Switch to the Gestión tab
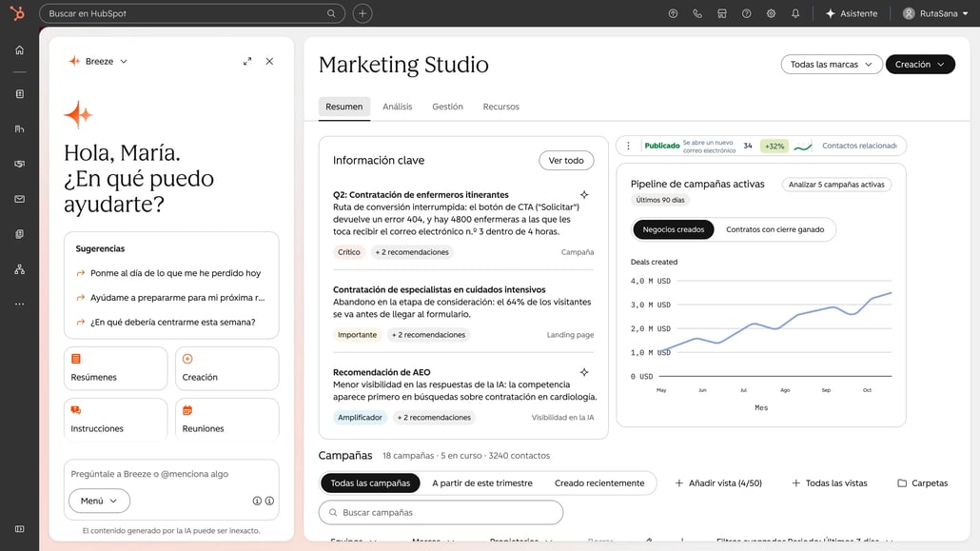 tap(447, 107)
